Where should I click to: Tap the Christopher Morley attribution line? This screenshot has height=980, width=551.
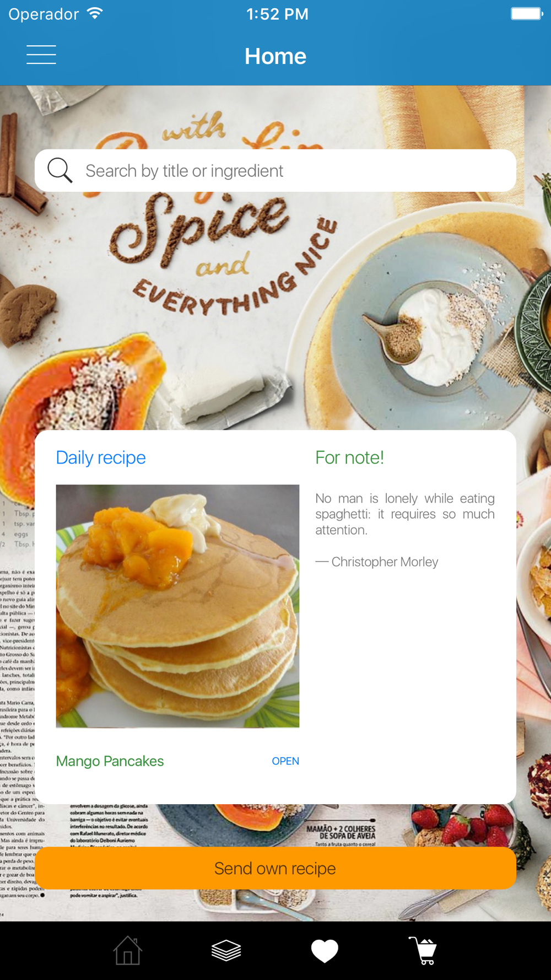click(x=377, y=562)
